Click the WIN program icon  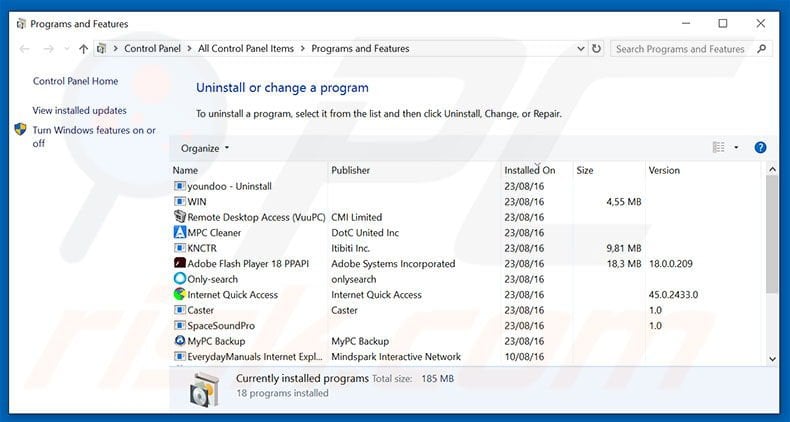pyautogui.click(x=179, y=201)
